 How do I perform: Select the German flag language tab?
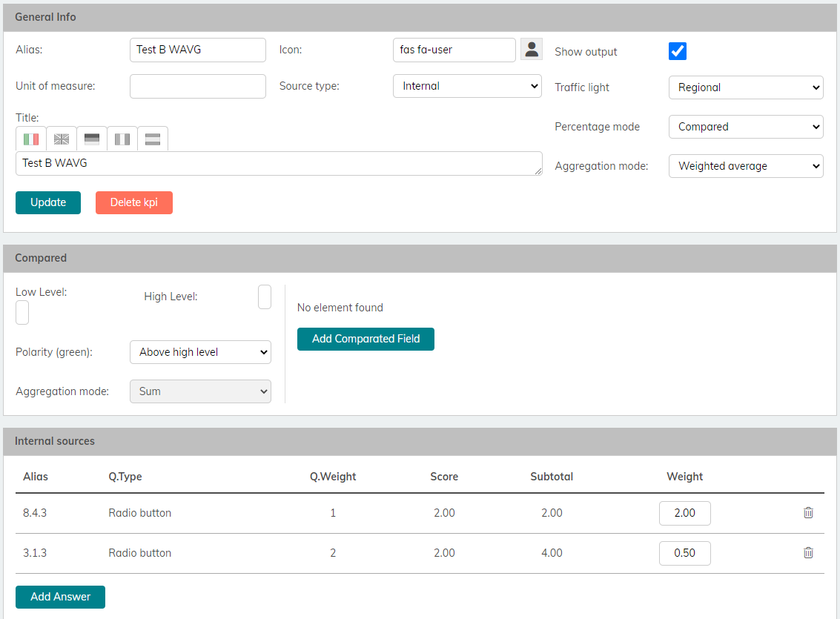pos(92,139)
